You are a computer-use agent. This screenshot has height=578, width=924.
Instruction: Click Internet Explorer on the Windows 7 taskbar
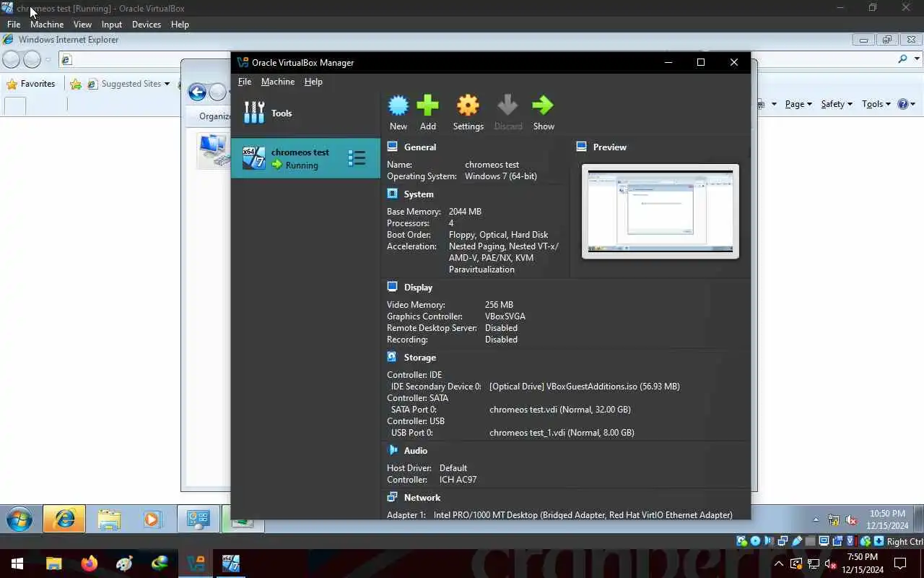tap(64, 519)
